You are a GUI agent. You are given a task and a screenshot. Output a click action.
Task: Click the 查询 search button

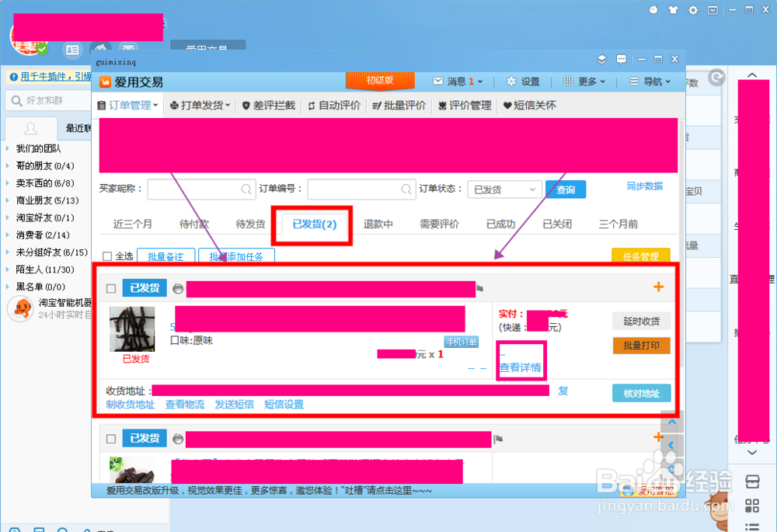click(x=565, y=189)
